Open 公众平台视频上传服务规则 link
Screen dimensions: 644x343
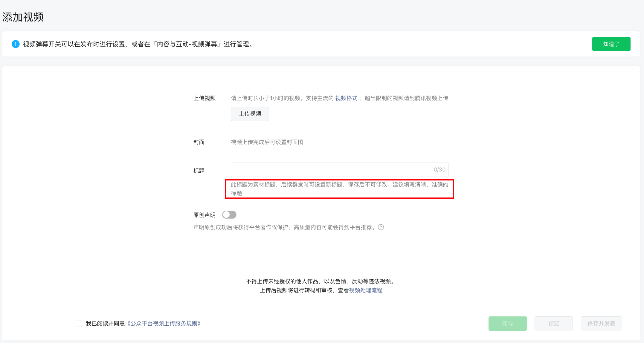coord(164,324)
